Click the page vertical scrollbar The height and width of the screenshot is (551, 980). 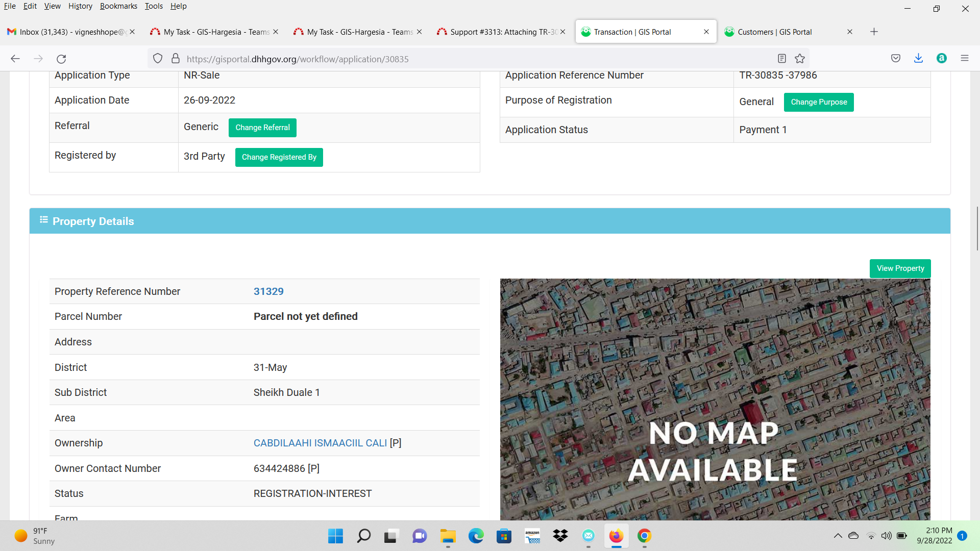click(977, 229)
